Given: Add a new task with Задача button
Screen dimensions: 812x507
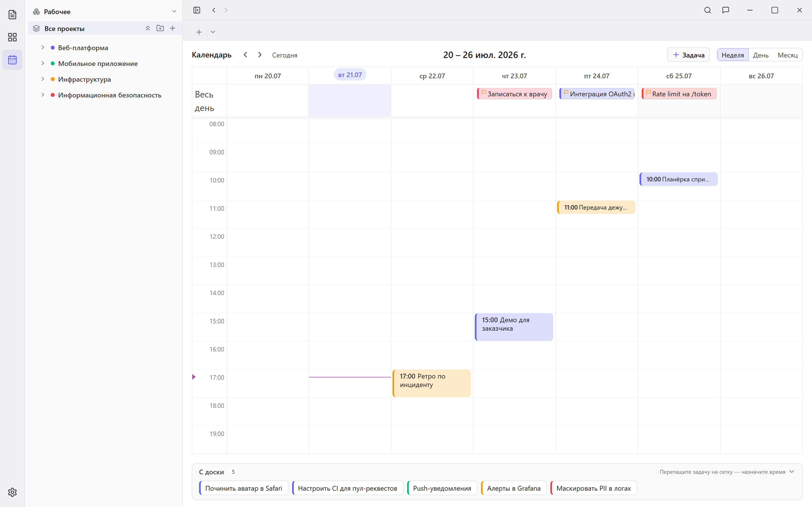Looking at the screenshot, I should pos(689,55).
